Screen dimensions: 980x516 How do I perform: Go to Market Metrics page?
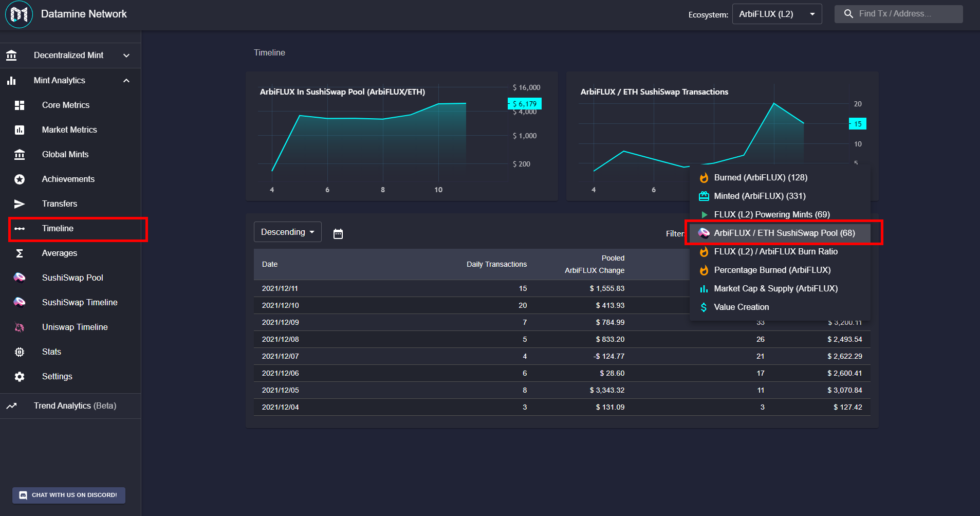(70, 130)
